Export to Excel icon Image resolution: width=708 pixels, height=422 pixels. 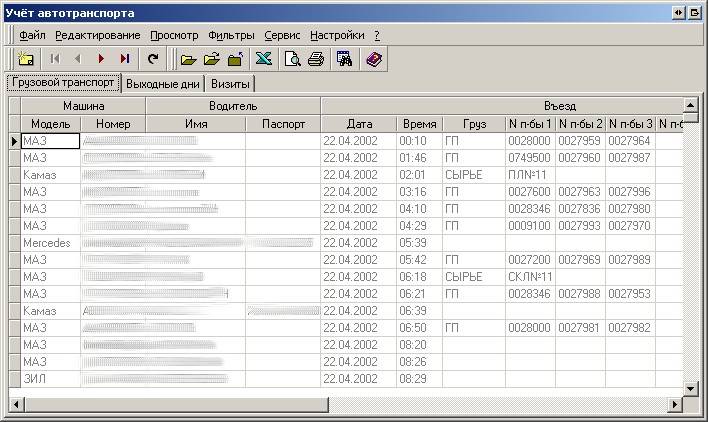264,59
